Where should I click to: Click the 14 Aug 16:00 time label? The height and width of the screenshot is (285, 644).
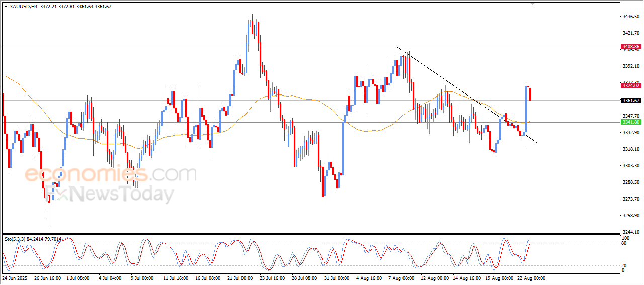click(467, 278)
